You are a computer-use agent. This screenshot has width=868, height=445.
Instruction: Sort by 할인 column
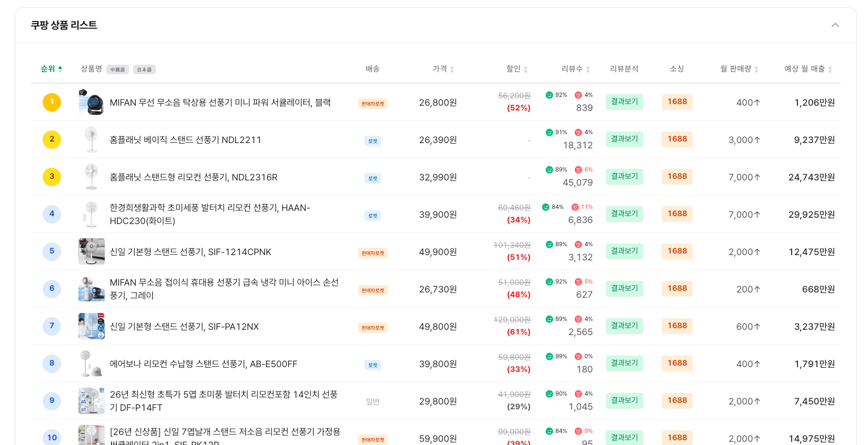(x=517, y=69)
